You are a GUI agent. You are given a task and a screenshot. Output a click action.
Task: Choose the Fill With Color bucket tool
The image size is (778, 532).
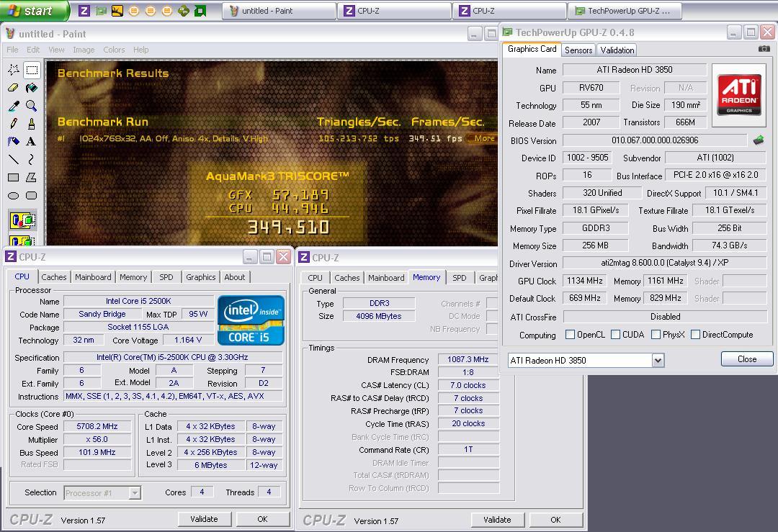coord(32,88)
